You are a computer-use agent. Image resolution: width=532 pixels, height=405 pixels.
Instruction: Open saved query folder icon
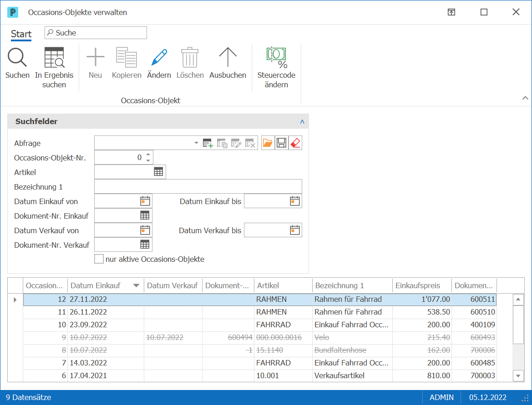pyautogui.click(x=268, y=143)
